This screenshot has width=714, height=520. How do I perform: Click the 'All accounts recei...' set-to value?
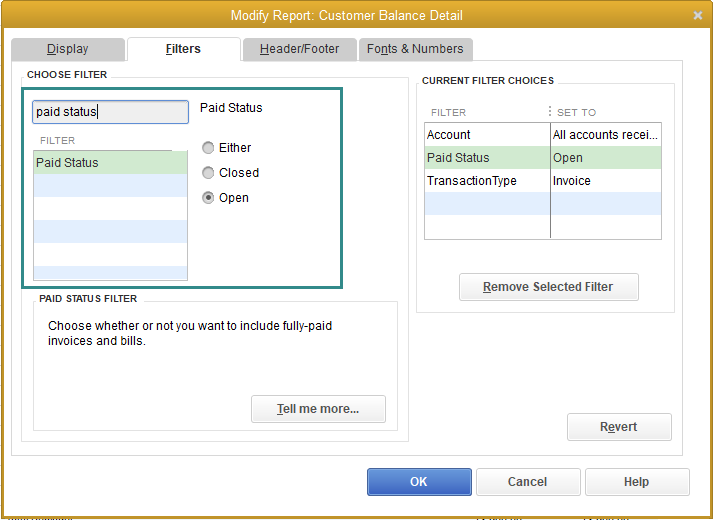tap(605, 135)
